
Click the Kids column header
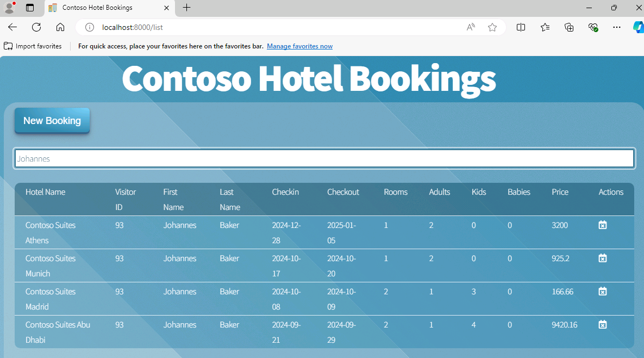click(479, 192)
